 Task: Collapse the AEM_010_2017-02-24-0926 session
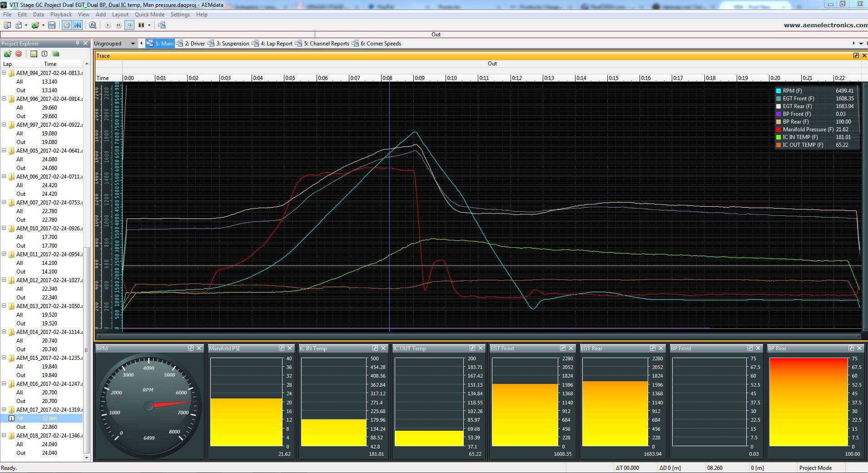4,228
